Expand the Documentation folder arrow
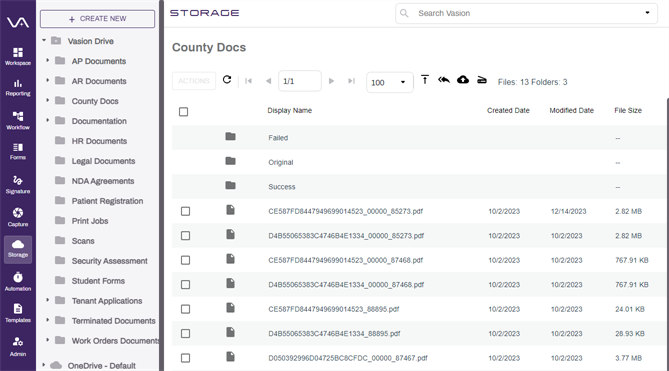Viewport: 669px width, 371px height. pos(48,120)
